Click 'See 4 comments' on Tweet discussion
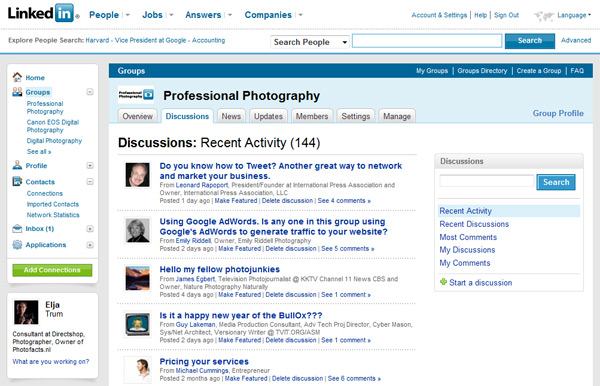Viewport: 600px width, 386px height. 344,200
